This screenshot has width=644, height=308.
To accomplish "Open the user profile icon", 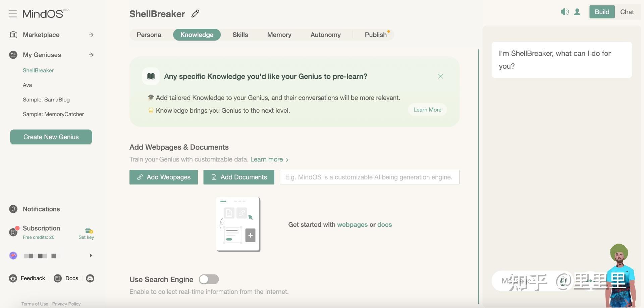I will pos(577,12).
